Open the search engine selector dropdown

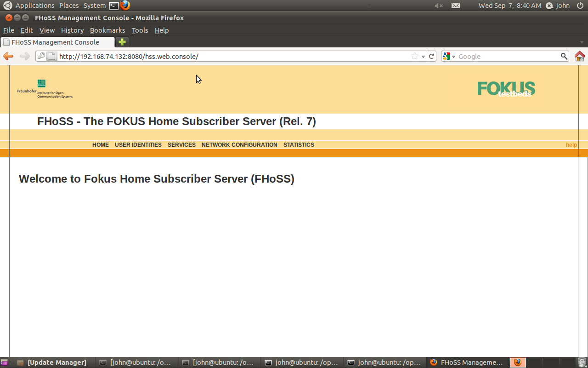coord(449,56)
